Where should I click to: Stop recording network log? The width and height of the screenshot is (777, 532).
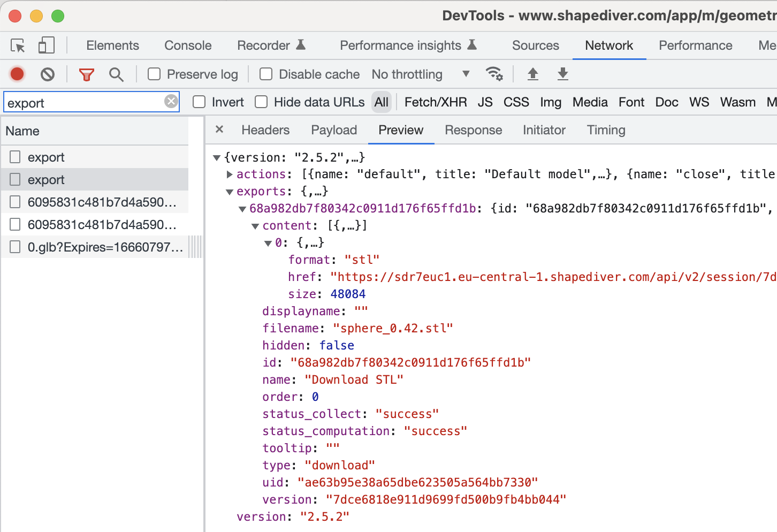tap(17, 74)
